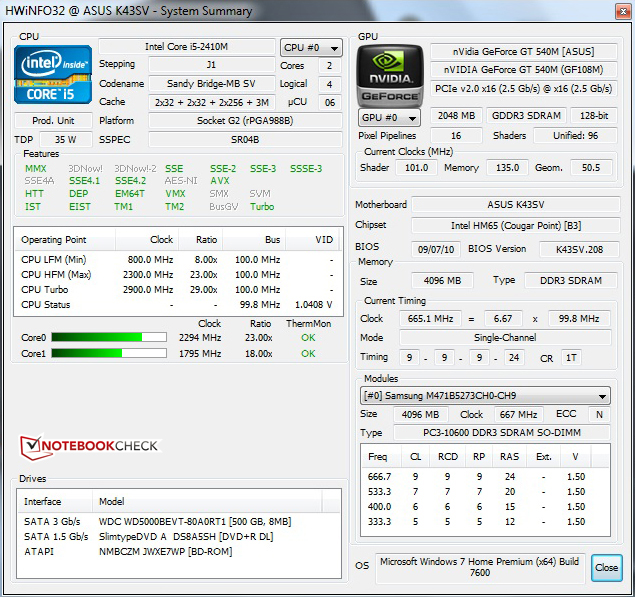Click the Ratio column header in CPU table

tap(200, 240)
